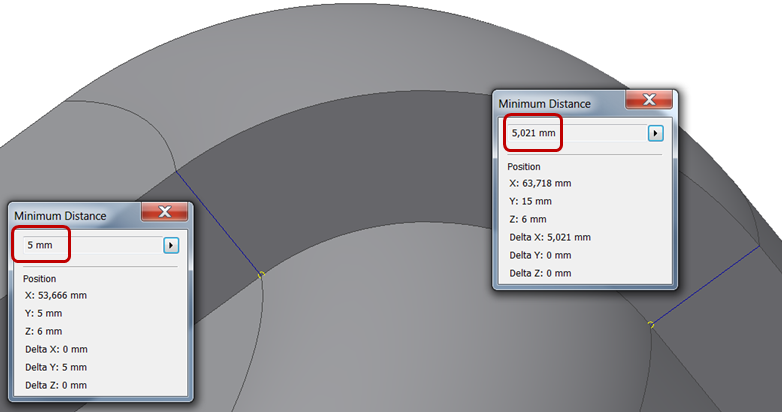
Task: Click Delta X: 0 mm in left dialog
Action: point(56,349)
